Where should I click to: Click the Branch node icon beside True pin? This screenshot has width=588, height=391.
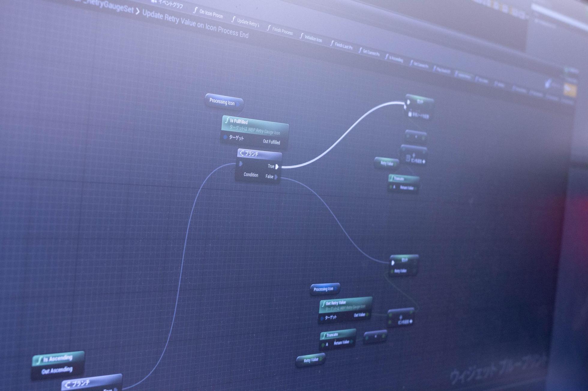pos(242,153)
